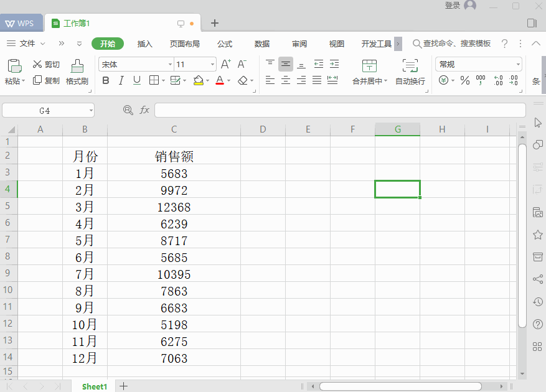Viewport: 546px width, 392px height.
Task: Switch to the 插入 ribbon tab
Action: pyautogui.click(x=144, y=44)
